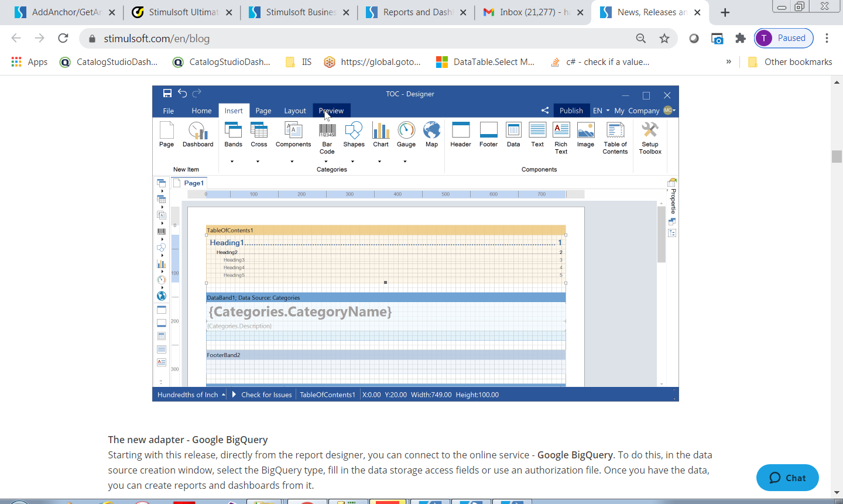Click the Rich Text component icon

coord(561,138)
